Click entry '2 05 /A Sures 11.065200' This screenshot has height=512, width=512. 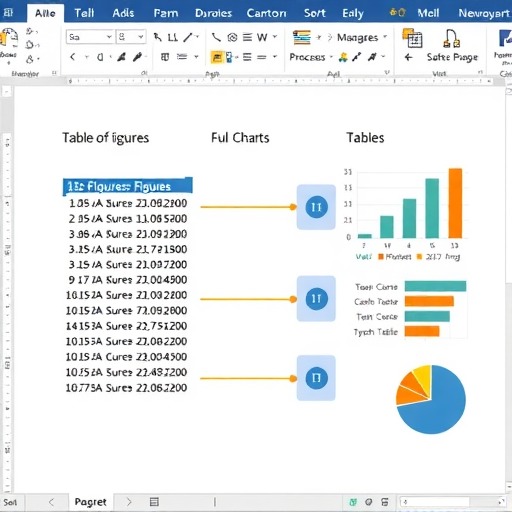click(x=128, y=219)
